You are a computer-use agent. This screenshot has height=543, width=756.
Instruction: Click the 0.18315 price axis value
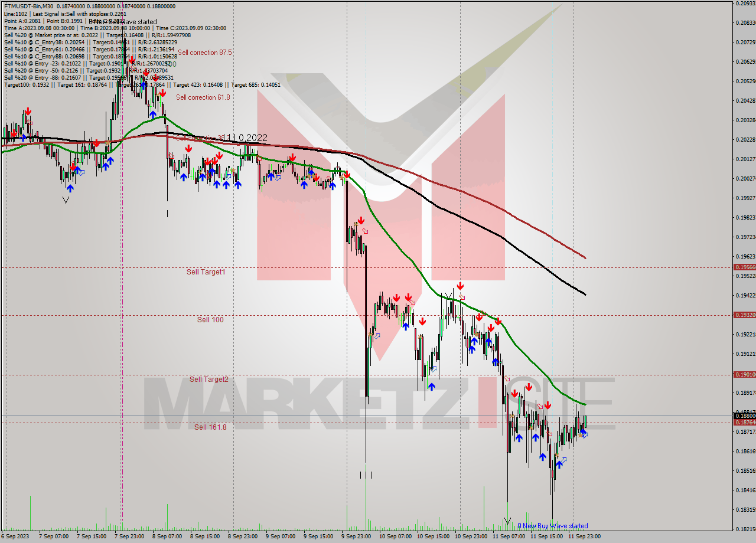tap(745, 509)
